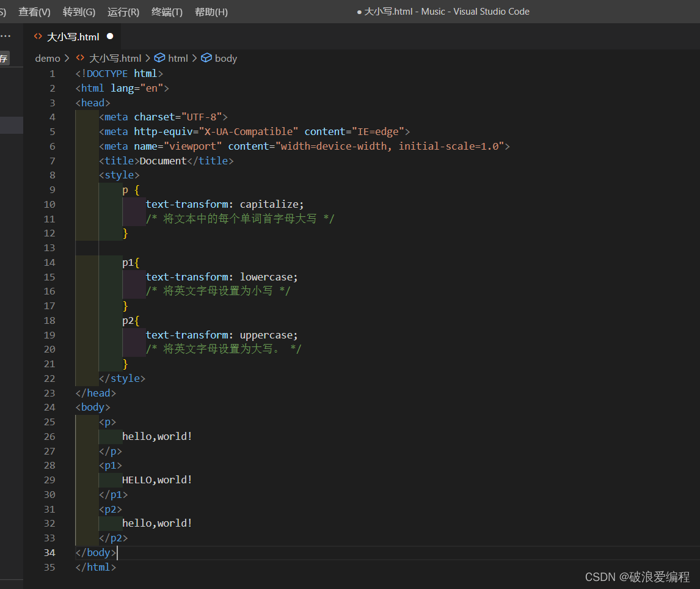This screenshot has width=700, height=589.
Task: Click line number 34 in the gutter
Action: (49, 553)
